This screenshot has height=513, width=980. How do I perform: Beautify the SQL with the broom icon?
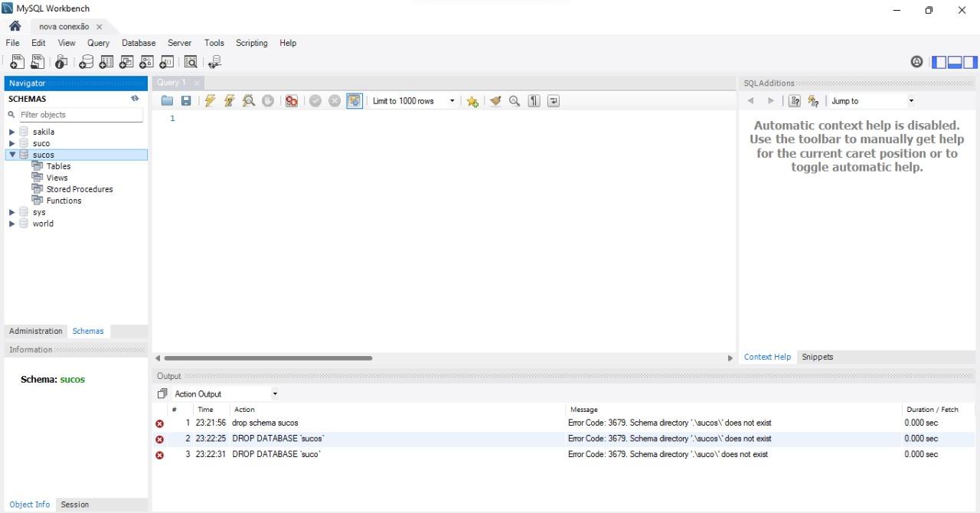tap(495, 101)
